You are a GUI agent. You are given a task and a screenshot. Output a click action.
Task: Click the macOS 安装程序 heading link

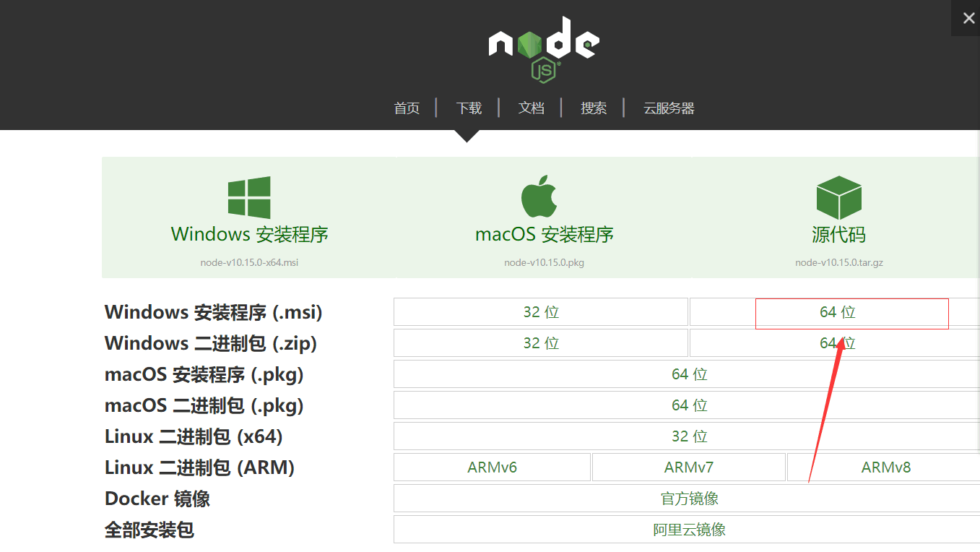coord(544,235)
